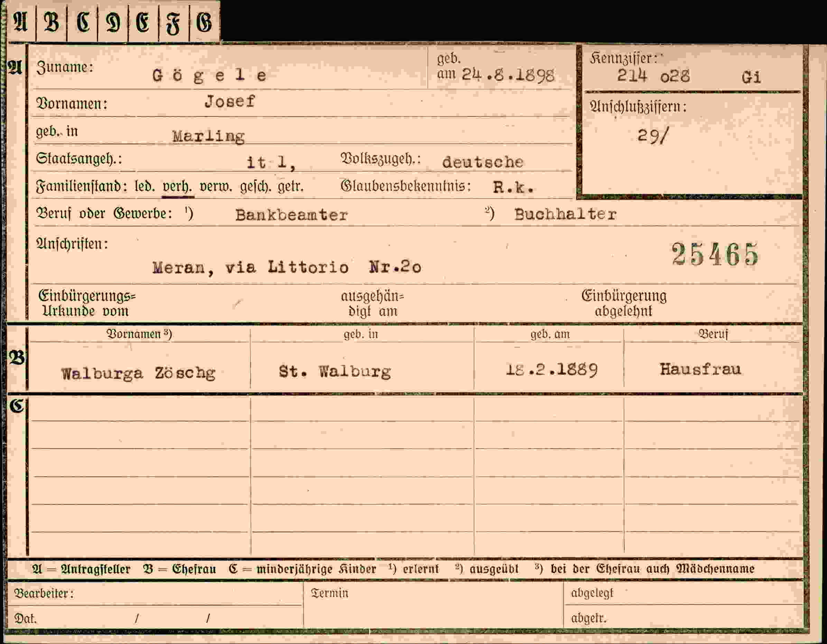Click the Anschlußziffern value '29/'
The width and height of the screenshot is (827, 644).
[653, 135]
